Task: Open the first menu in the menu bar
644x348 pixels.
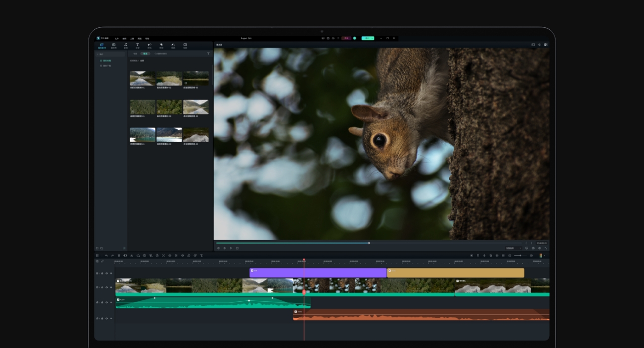Action: (117, 38)
